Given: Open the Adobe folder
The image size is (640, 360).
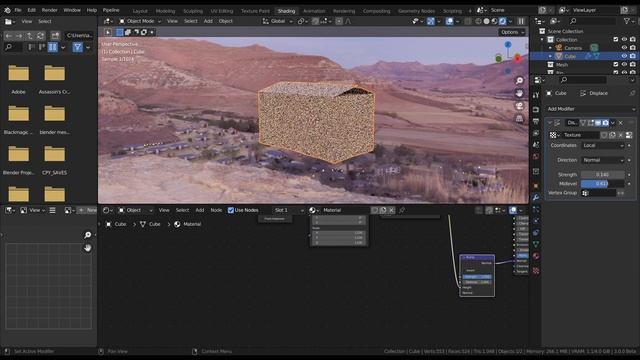Looking at the screenshot, I should [18, 79].
